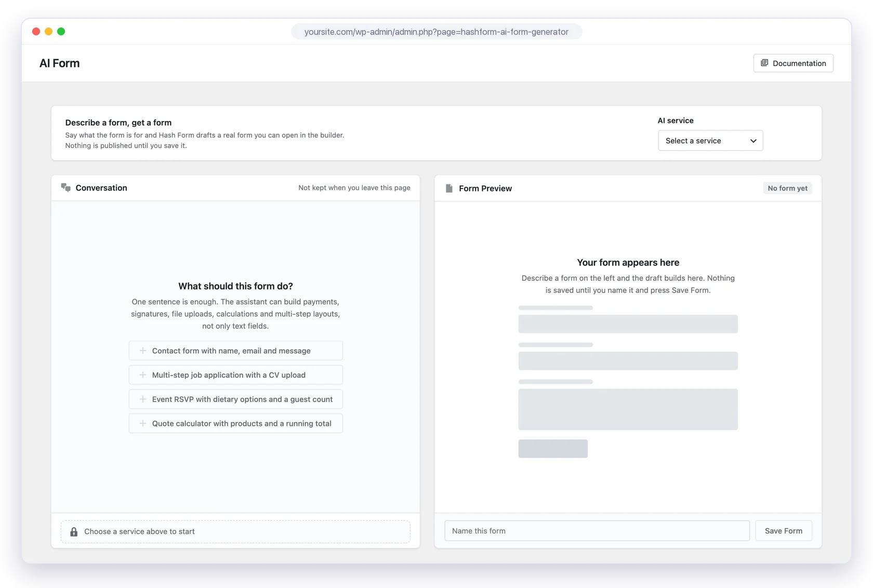Viewport: 873px width, 588px height.
Task: Click the Conversation chat bubbles icon
Action: tap(65, 188)
